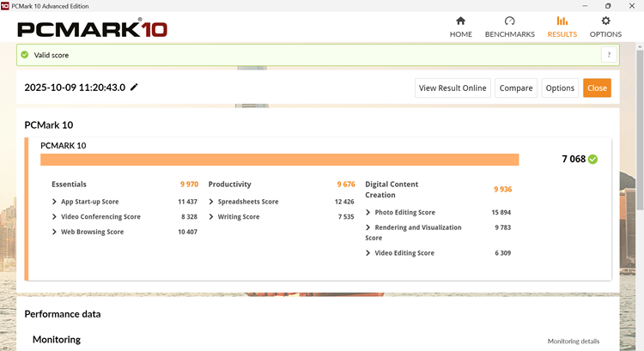Open Monitoring details link

click(573, 342)
